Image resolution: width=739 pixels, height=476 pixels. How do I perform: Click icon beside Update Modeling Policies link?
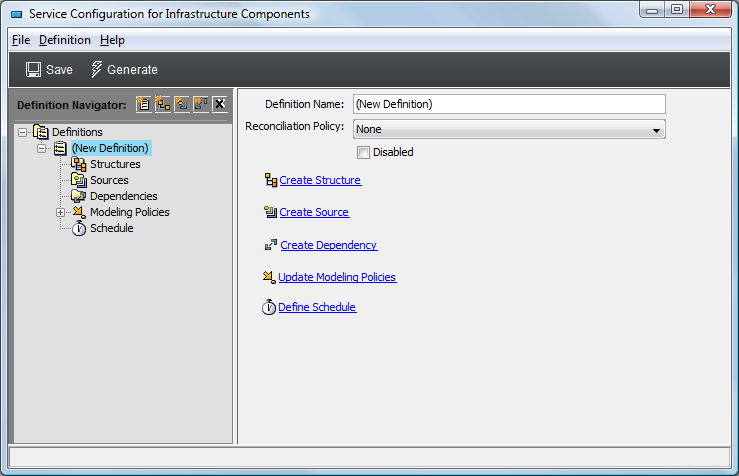269,277
